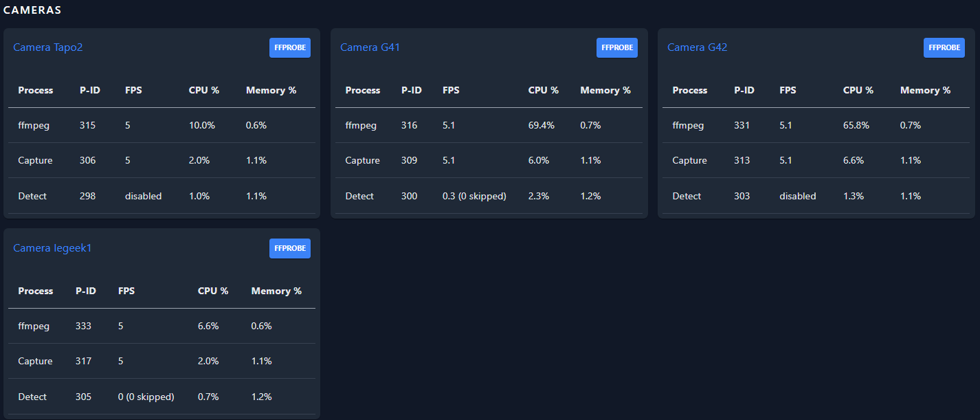This screenshot has height=420, width=980.
Task: Click the FFPROBE button for Camera Tapo2
Action: point(289,47)
